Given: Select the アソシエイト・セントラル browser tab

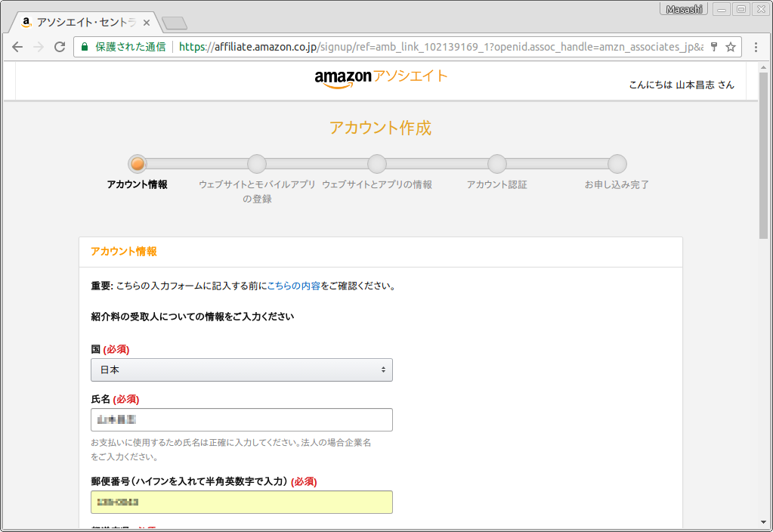Looking at the screenshot, I should [x=85, y=22].
